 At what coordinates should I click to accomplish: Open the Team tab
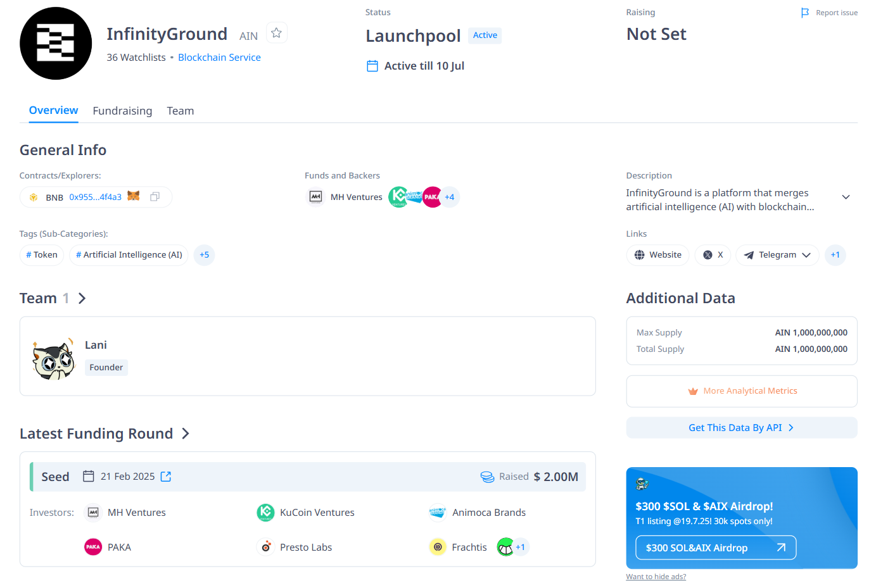[181, 111]
